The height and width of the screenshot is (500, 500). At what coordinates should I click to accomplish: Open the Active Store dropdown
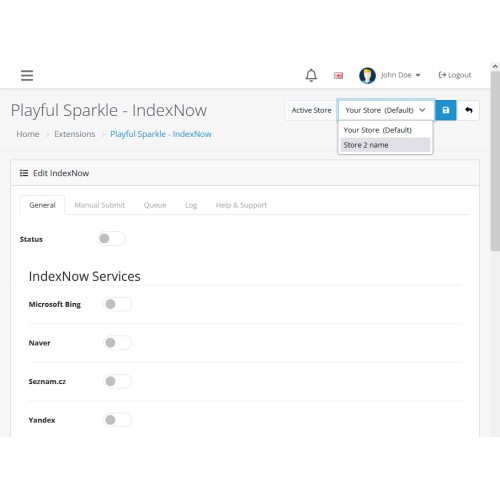coord(386,110)
